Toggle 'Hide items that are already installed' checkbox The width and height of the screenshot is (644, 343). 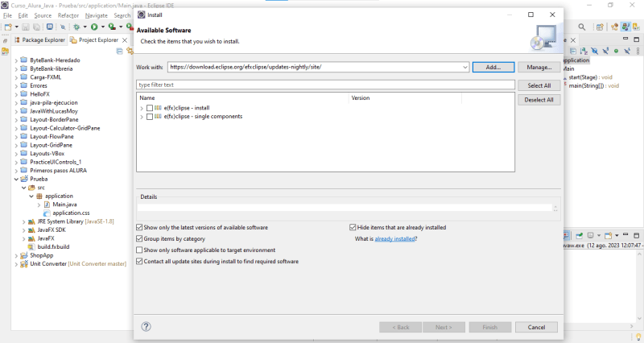tap(353, 227)
